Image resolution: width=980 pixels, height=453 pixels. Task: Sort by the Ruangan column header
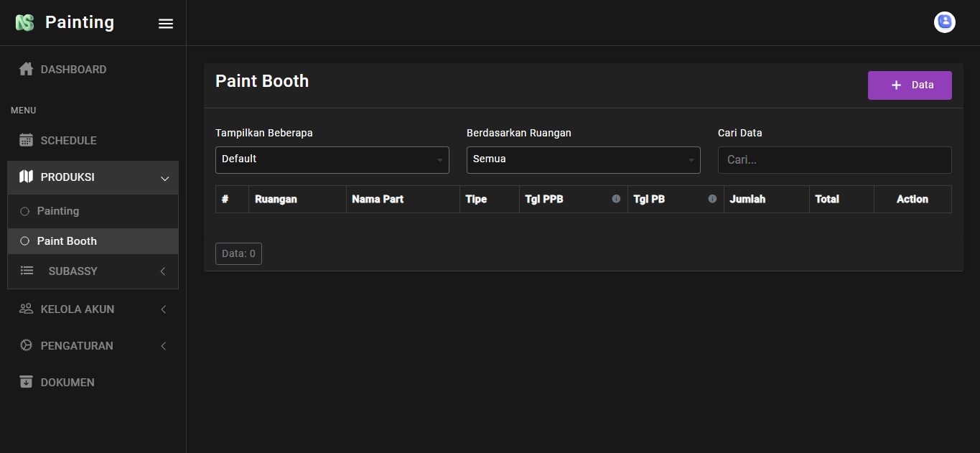(x=276, y=200)
